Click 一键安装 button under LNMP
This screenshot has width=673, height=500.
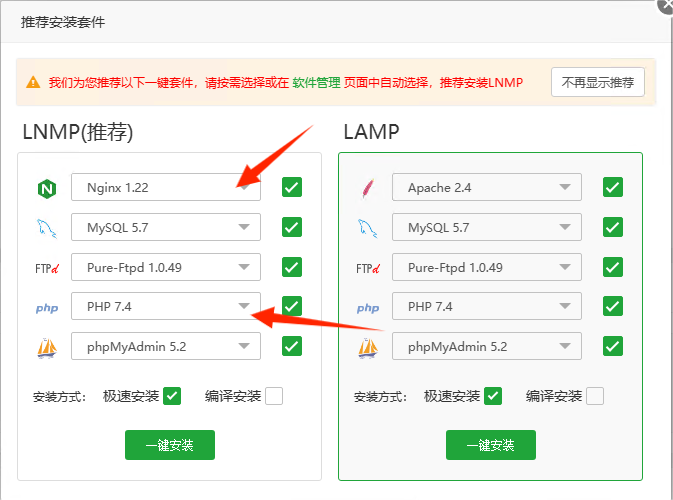[x=170, y=445]
